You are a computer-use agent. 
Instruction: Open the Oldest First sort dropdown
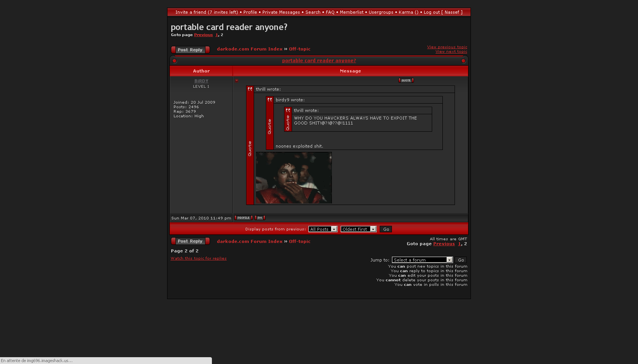(x=358, y=229)
